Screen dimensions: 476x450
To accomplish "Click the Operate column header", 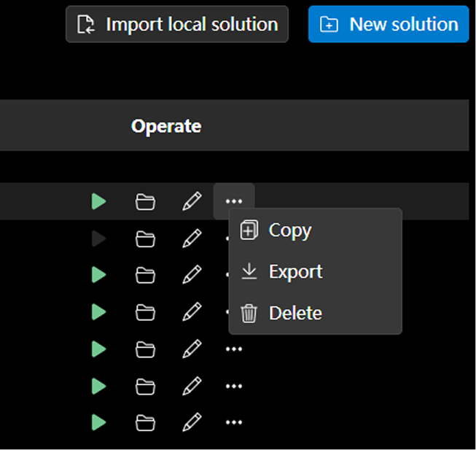I will coord(166,126).
